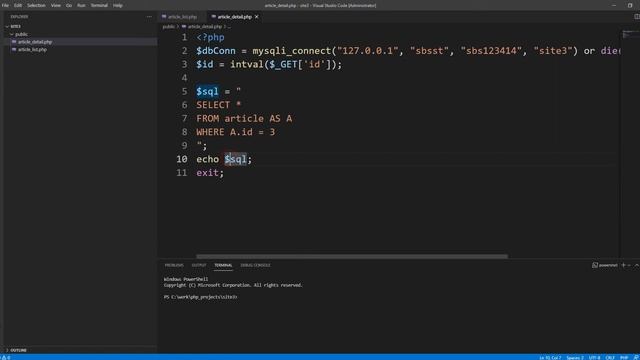The image size is (640, 360).
Task: Open the Run menu
Action: pos(81,5)
